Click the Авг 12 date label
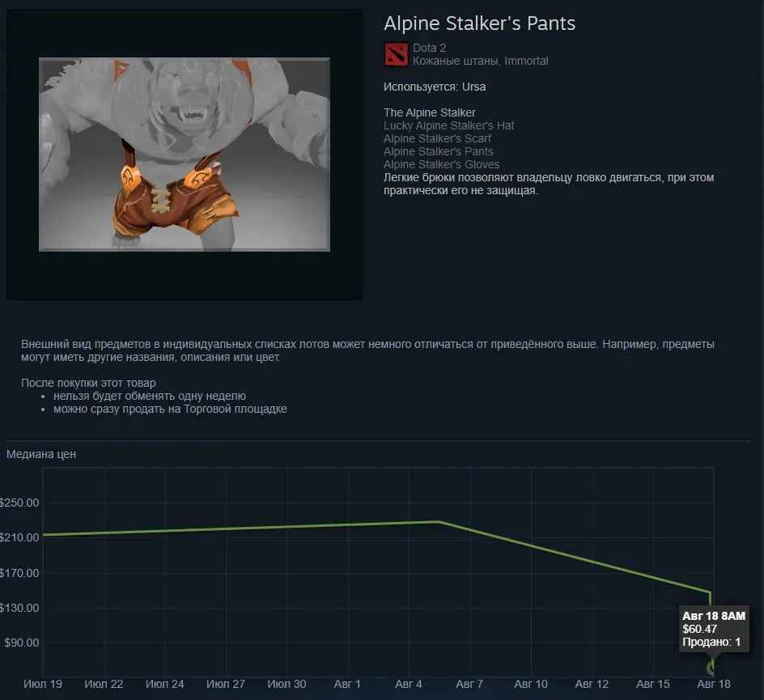 592,684
